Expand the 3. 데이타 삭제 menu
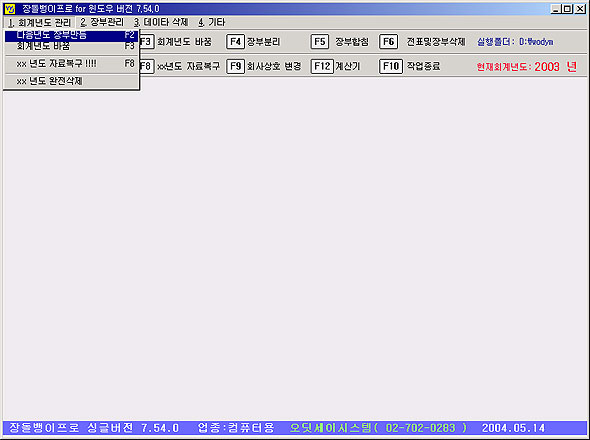590x440 pixels. point(161,23)
